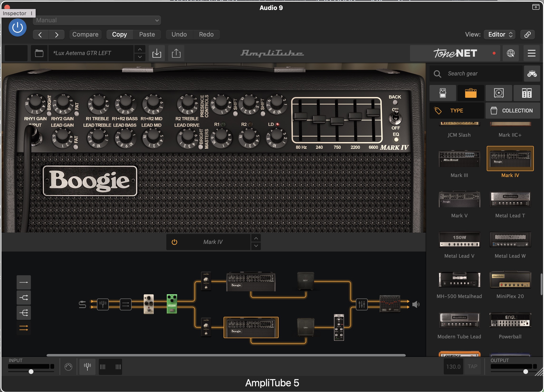
Task: Click the Redo button
Action: (x=206, y=34)
